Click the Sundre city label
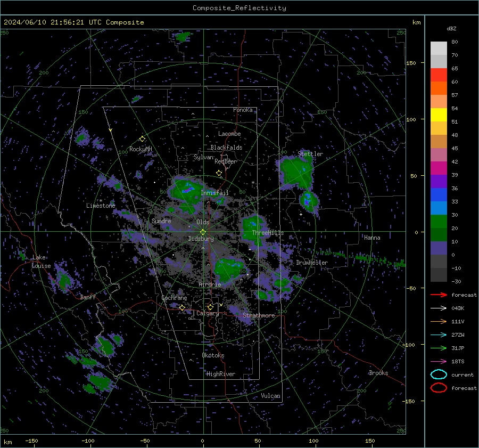 [x=161, y=221]
